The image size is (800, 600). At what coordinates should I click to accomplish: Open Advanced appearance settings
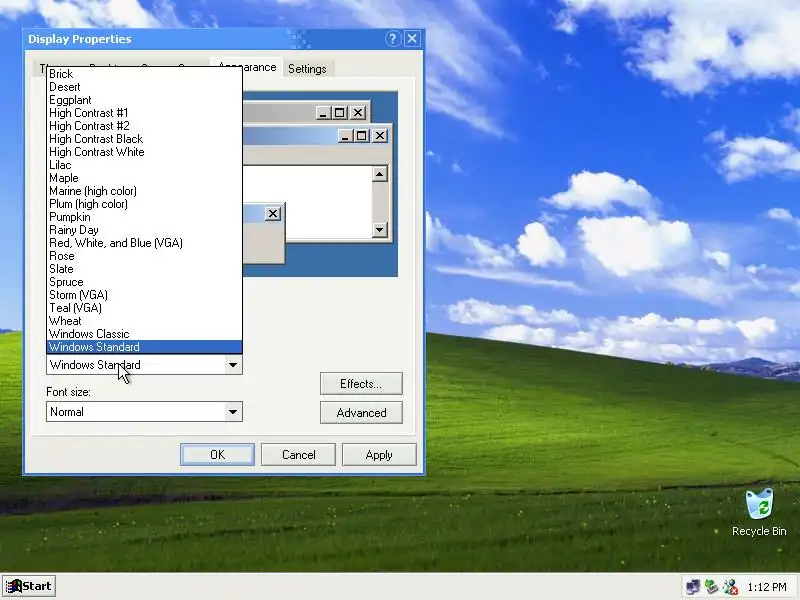pos(361,413)
